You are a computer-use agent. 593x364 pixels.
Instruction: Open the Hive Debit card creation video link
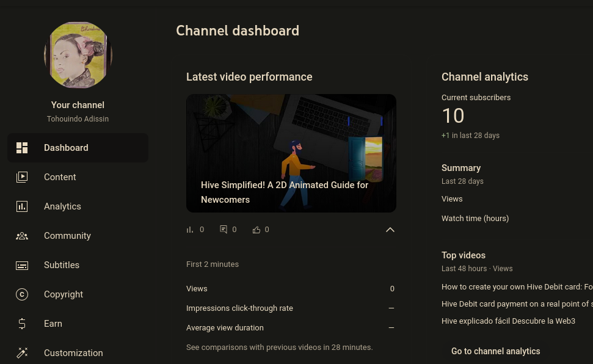tap(517, 287)
